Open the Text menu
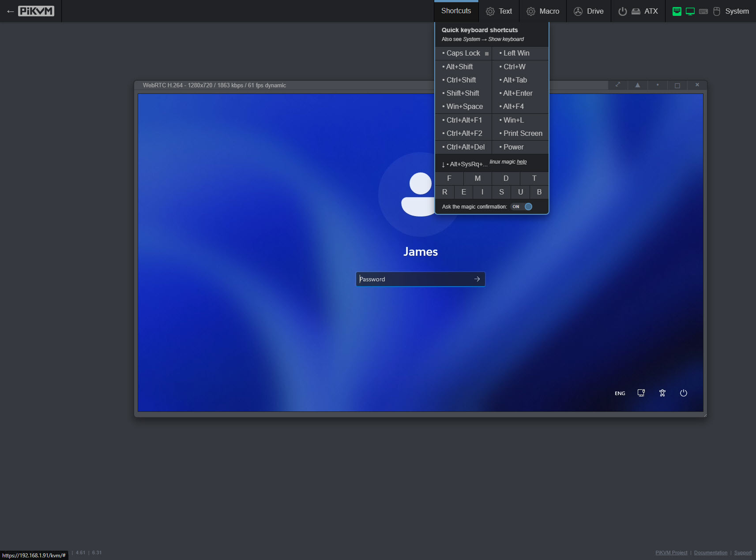 [x=499, y=11]
